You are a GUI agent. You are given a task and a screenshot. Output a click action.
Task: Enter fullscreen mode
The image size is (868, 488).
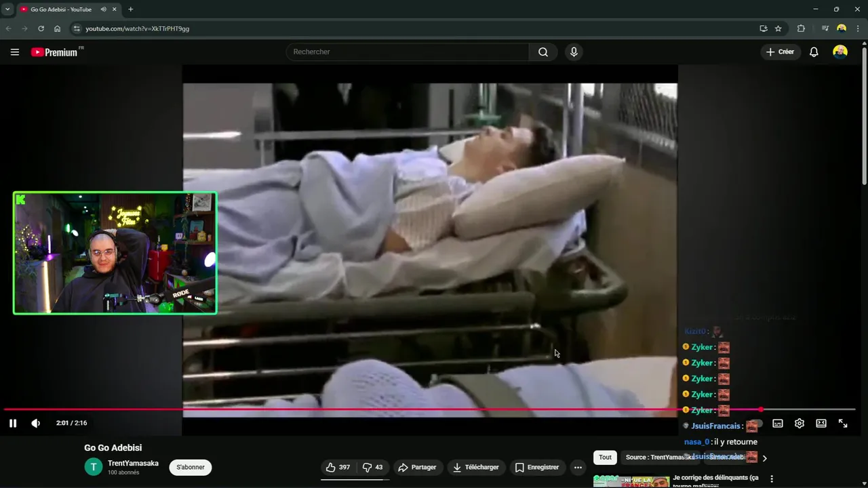pos(843,423)
